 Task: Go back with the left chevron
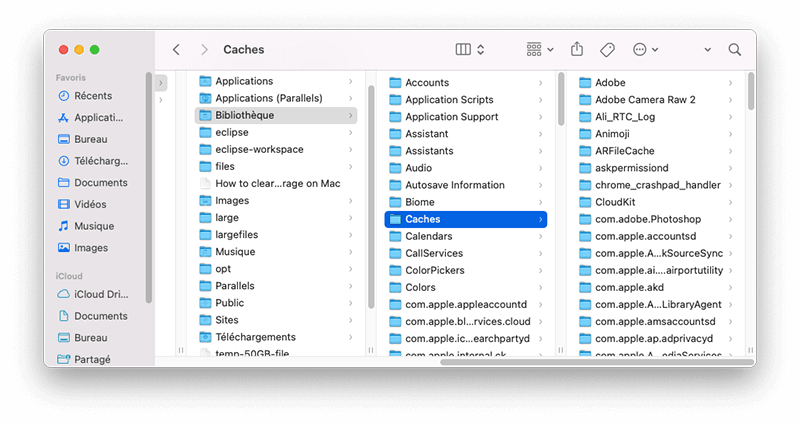[x=176, y=49]
